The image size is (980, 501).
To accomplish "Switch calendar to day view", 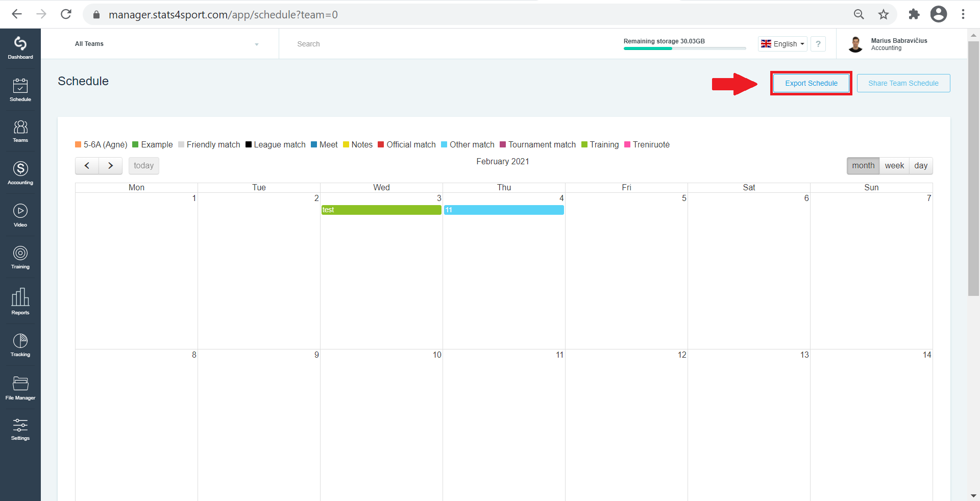I will [921, 166].
